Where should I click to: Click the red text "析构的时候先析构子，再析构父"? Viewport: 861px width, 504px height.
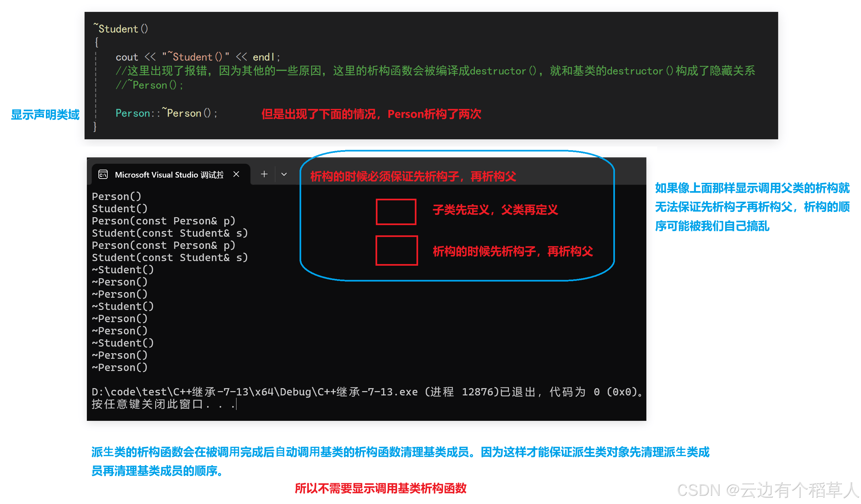click(513, 251)
